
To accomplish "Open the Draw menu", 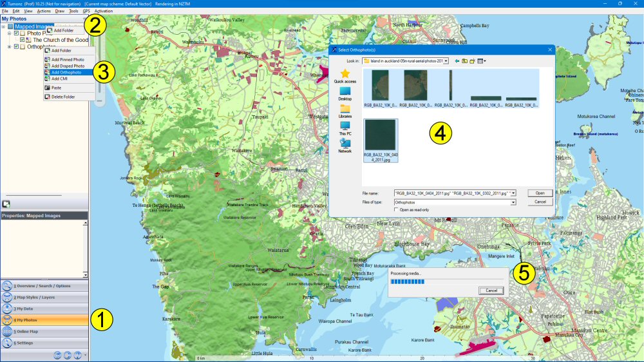I will pyautogui.click(x=60, y=11).
